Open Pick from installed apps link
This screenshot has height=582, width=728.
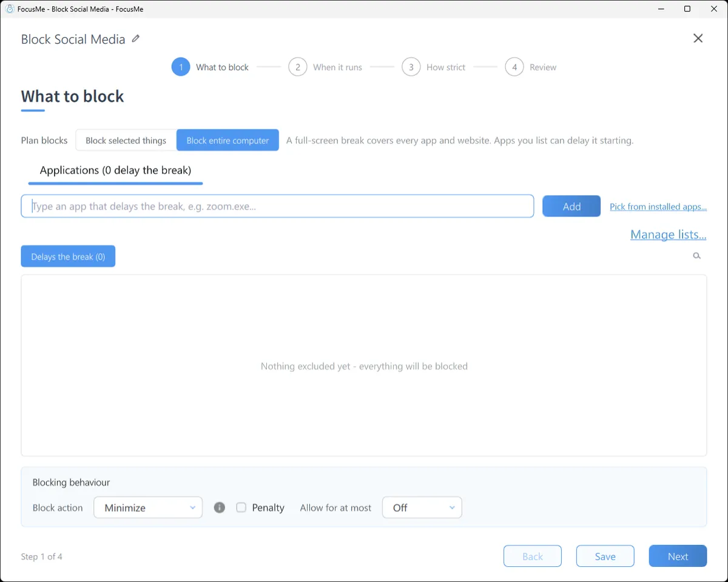(658, 207)
